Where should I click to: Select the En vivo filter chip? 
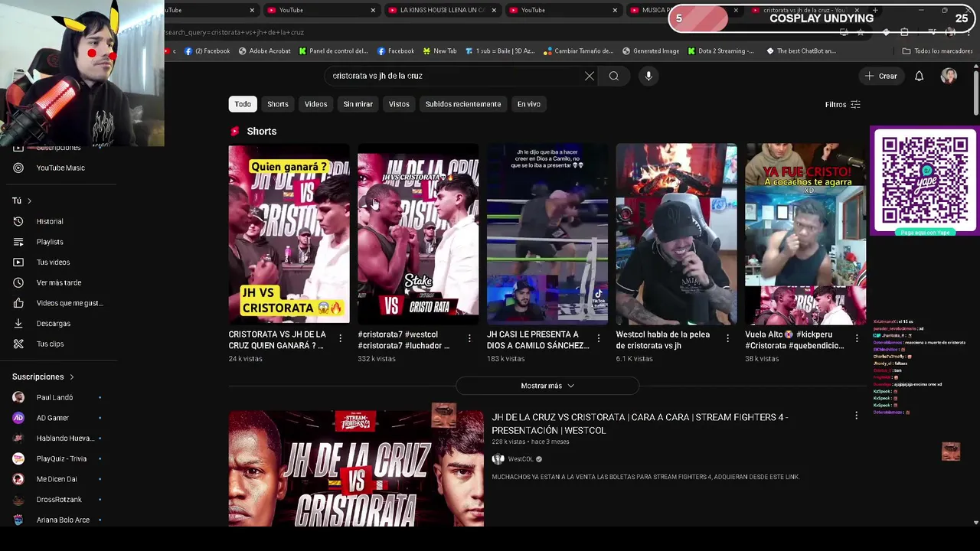(x=528, y=104)
